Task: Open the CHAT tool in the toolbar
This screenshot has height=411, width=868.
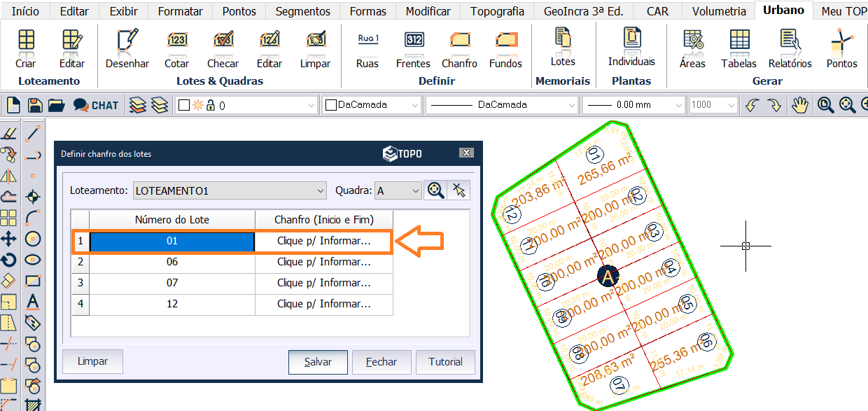Action: tap(95, 104)
